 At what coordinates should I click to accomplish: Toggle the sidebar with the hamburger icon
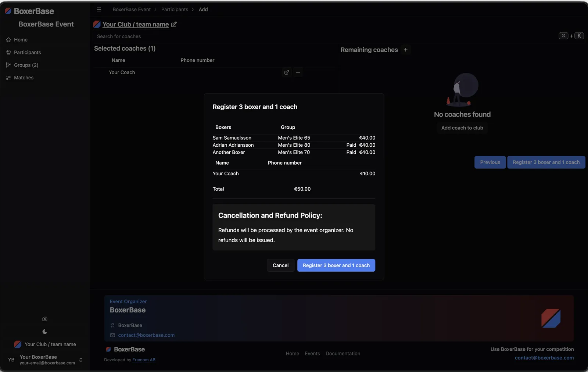[99, 10]
